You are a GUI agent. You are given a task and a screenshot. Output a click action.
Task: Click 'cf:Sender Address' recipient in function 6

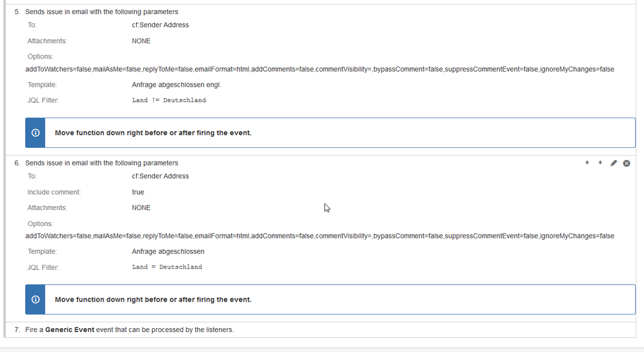tap(160, 176)
